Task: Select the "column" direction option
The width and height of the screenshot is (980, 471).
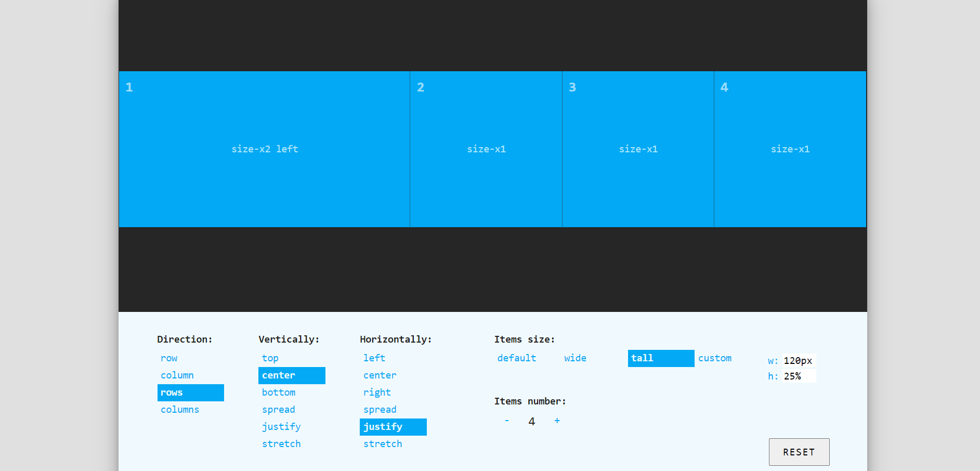Action: 177,375
